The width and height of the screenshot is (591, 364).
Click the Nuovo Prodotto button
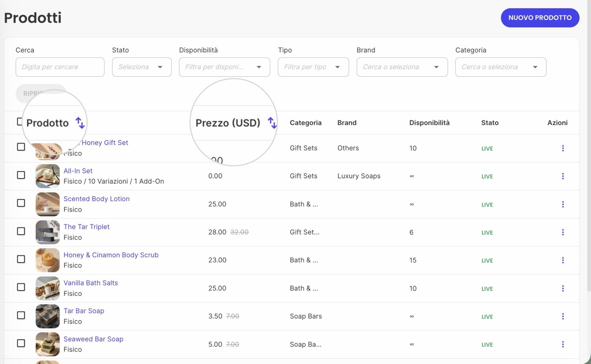[540, 18]
